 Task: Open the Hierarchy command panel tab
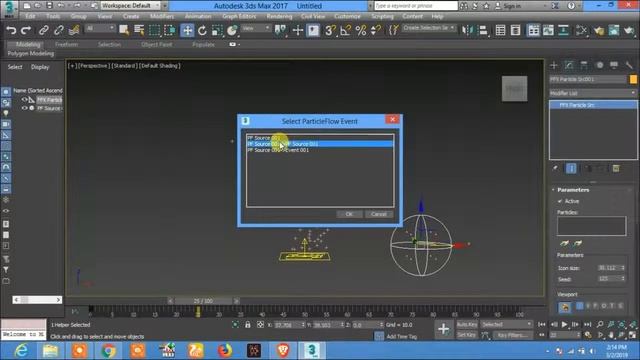[584, 65]
